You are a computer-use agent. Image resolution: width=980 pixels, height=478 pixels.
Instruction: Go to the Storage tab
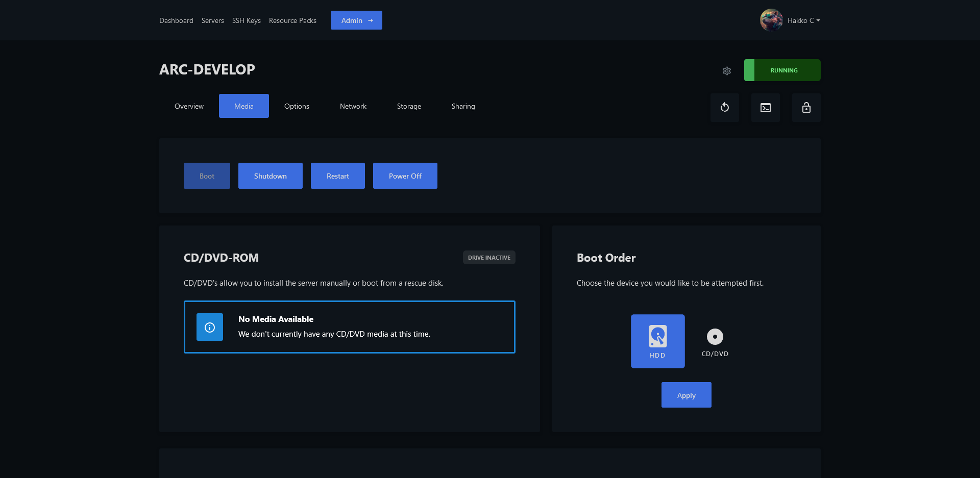coord(409,106)
